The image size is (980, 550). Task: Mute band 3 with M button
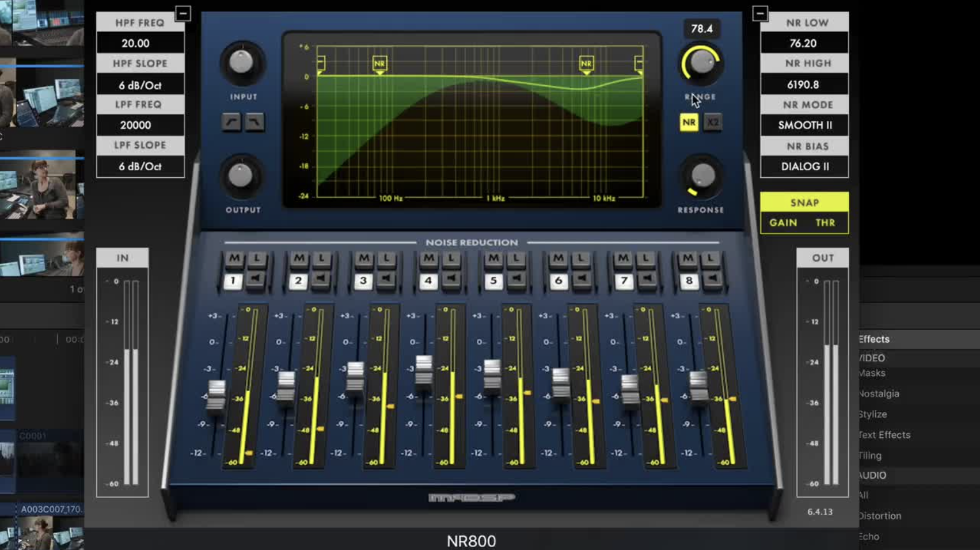tap(364, 259)
